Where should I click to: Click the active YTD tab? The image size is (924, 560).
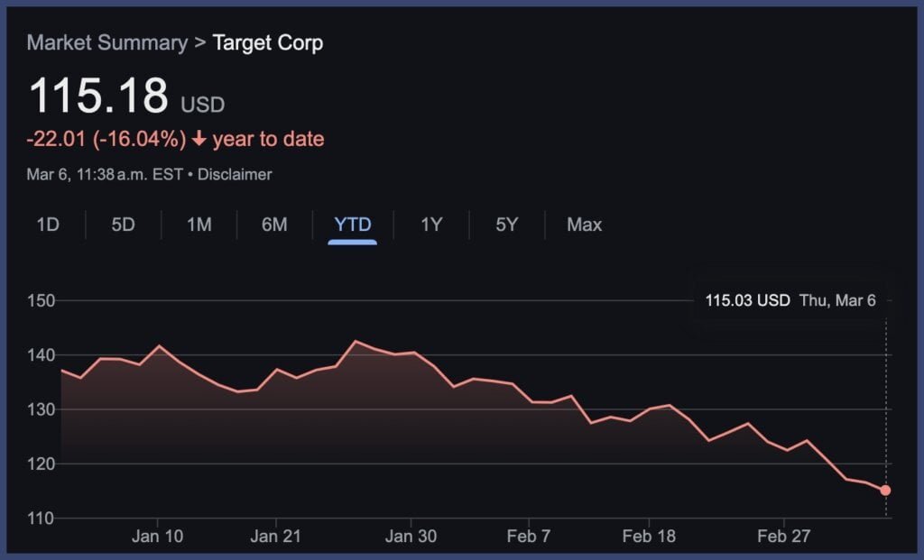353,225
